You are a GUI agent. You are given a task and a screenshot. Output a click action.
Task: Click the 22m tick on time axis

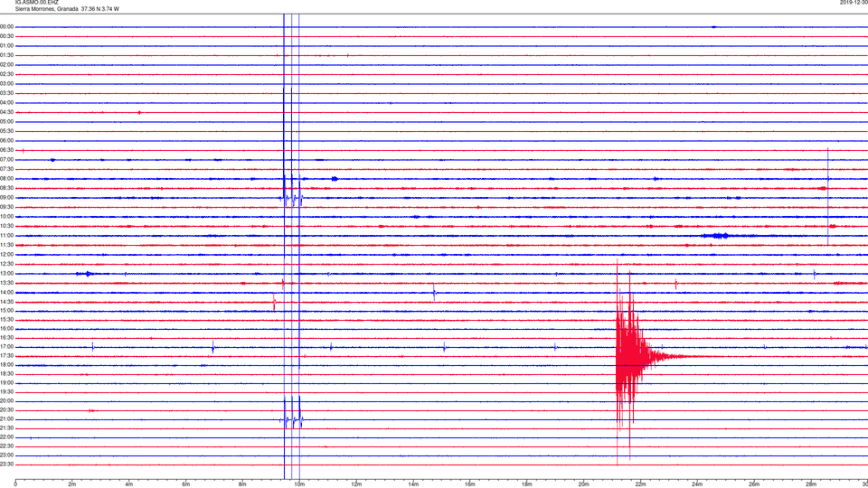coord(640,484)
